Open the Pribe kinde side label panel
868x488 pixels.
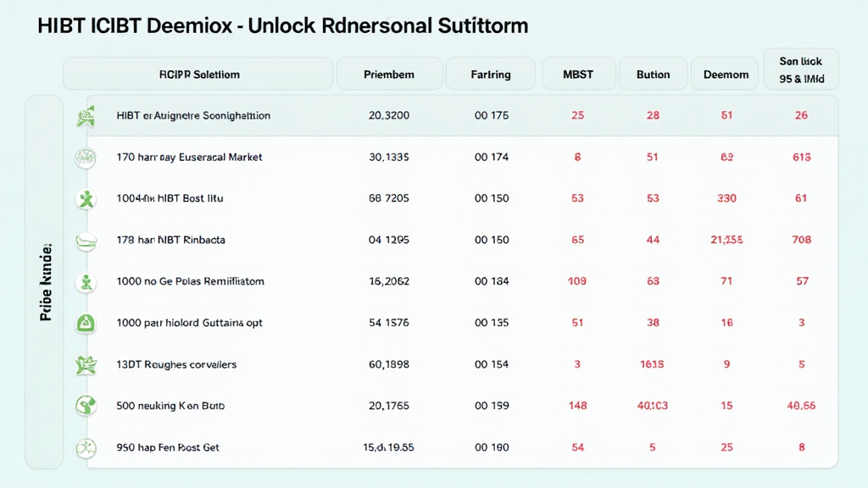click(x=45, y=282)
